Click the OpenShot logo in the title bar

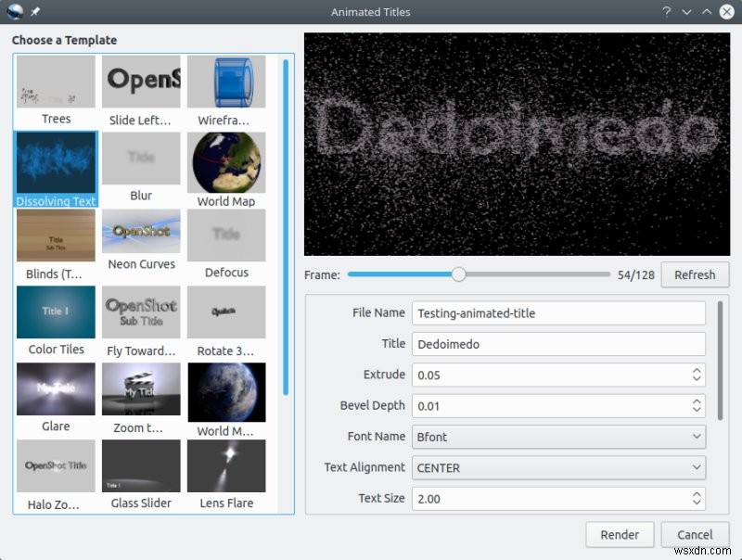[x=13, y=12]
